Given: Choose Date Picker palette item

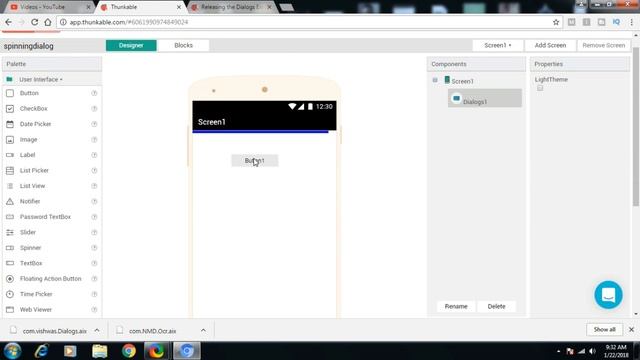Looking at the screenshot, I should (x=35, y=124).
